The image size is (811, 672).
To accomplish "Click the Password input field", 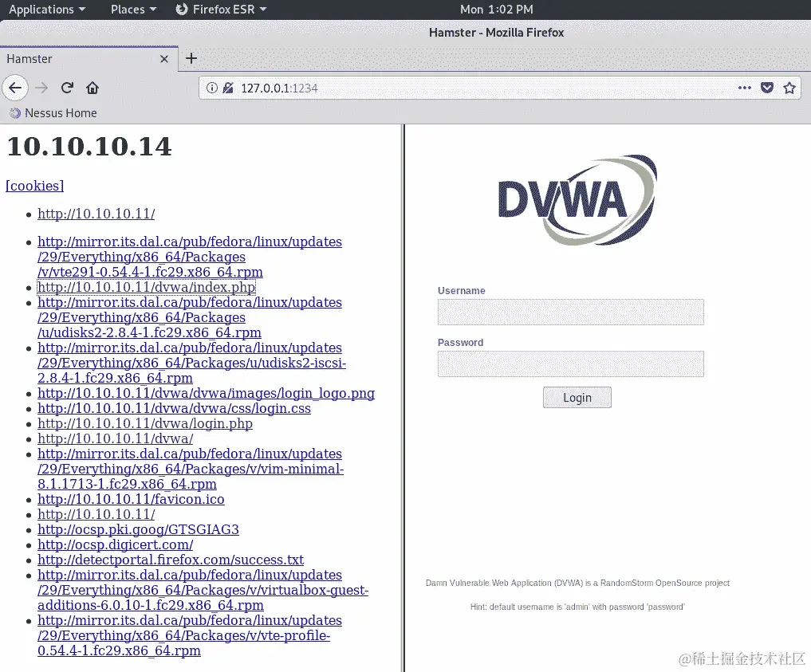I will pos(570,364).
